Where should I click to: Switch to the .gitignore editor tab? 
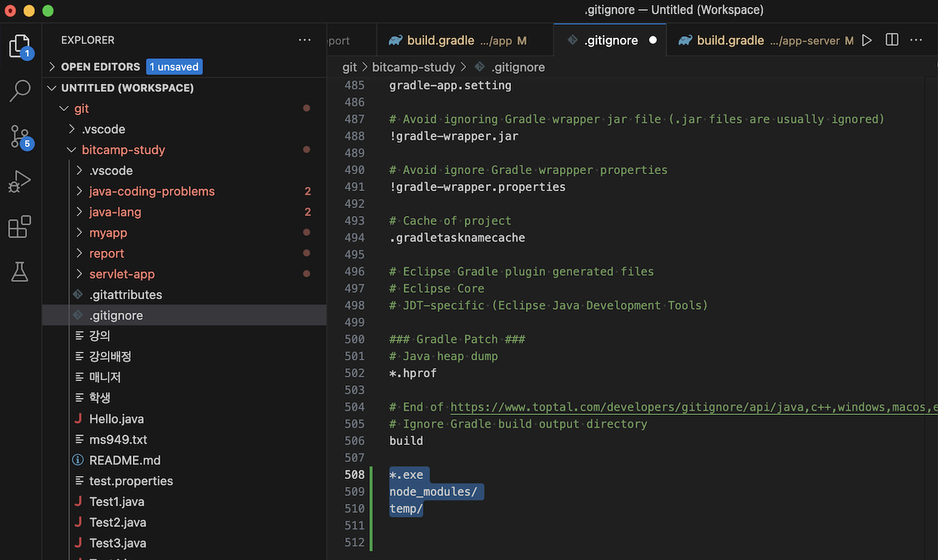click(610, 41)
